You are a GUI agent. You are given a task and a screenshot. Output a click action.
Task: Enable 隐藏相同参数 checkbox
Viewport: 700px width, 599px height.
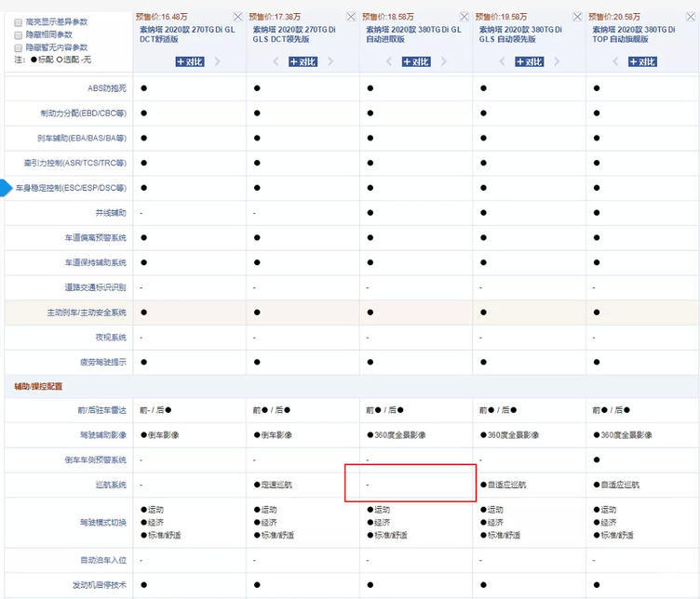pos(19,34)
